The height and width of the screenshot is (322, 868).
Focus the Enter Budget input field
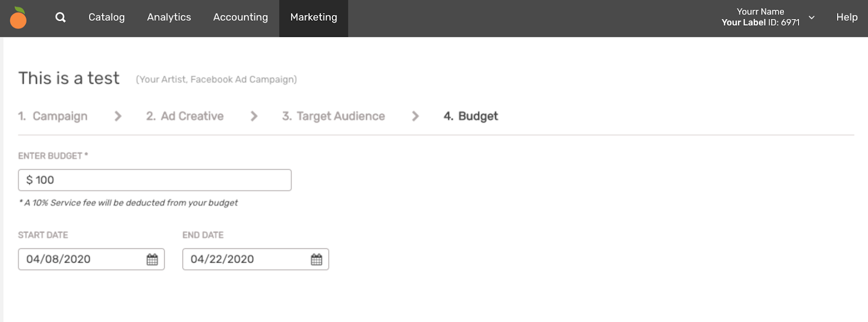(x=155, y=180)
